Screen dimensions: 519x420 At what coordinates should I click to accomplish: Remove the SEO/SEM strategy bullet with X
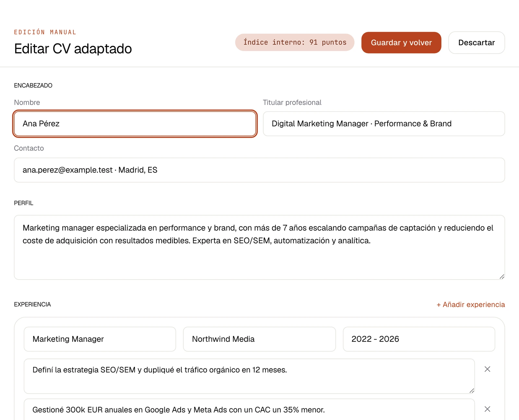pyautogui.click(x=487, y=369)
